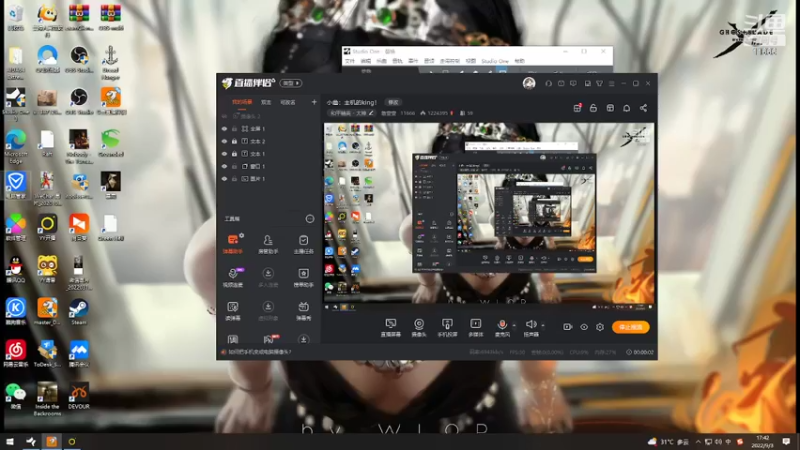Viewport: 800px width, 450px height.
Task: Hide the 全屏 1 source layer
Action: coord(224,129)
